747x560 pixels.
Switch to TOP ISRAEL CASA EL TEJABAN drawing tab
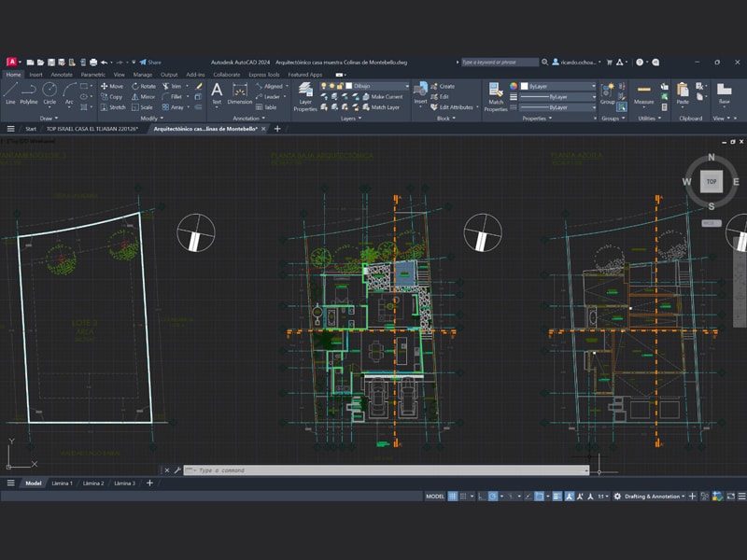pyautogui.click(x=92, y=129)
